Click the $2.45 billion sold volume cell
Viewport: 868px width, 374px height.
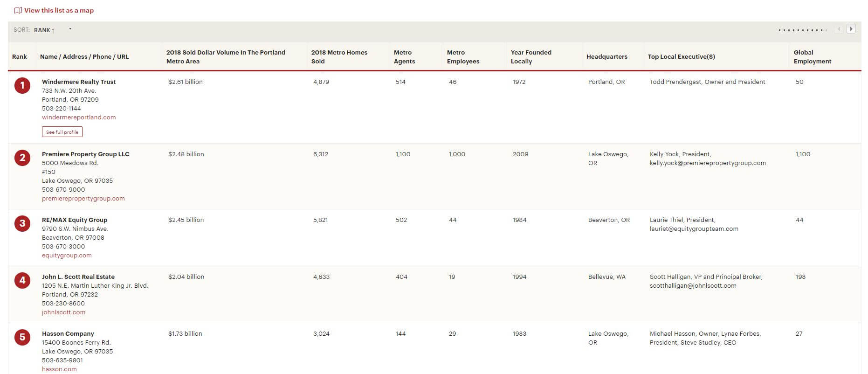click(186, 220)
